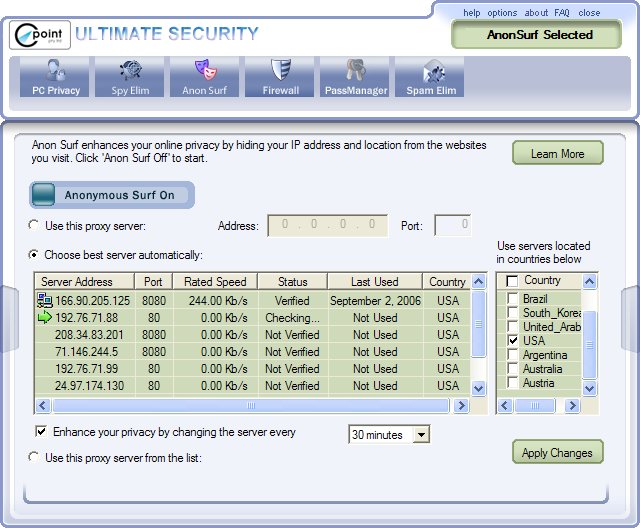The width and height of the screenshot is (640, 528).
Task: Open the PassManager keys module
Action: click(355, 77)
